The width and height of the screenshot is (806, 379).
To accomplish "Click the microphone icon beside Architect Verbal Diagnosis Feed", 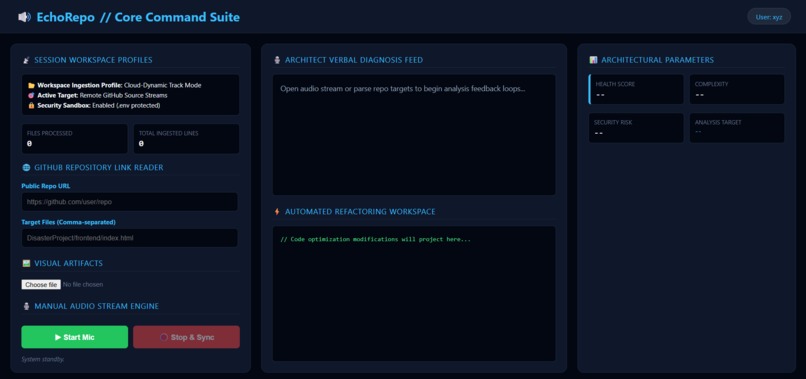I will point(277,60).
